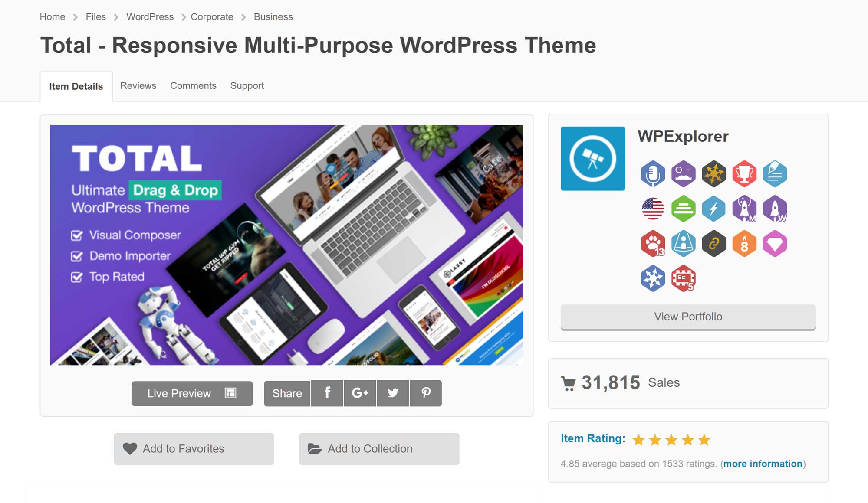
Task: Click the purple rocket W badge
Action: (x=775, y=209)
